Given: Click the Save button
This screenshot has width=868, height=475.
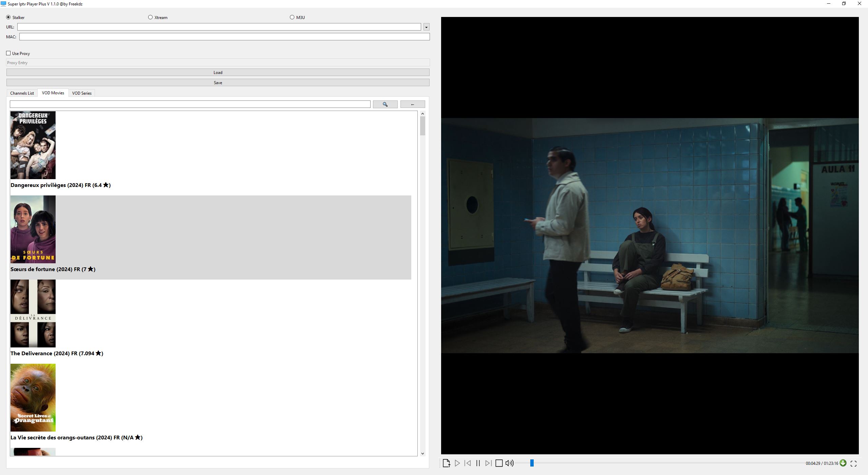Looking at the screenshot, I should click(x=218, y=82).
